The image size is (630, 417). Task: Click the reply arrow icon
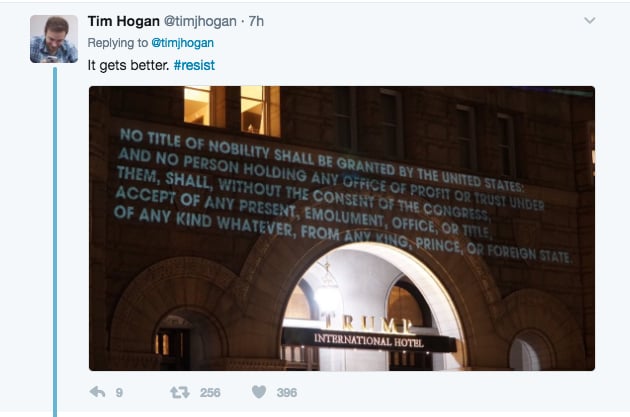(x=97, y=392)
